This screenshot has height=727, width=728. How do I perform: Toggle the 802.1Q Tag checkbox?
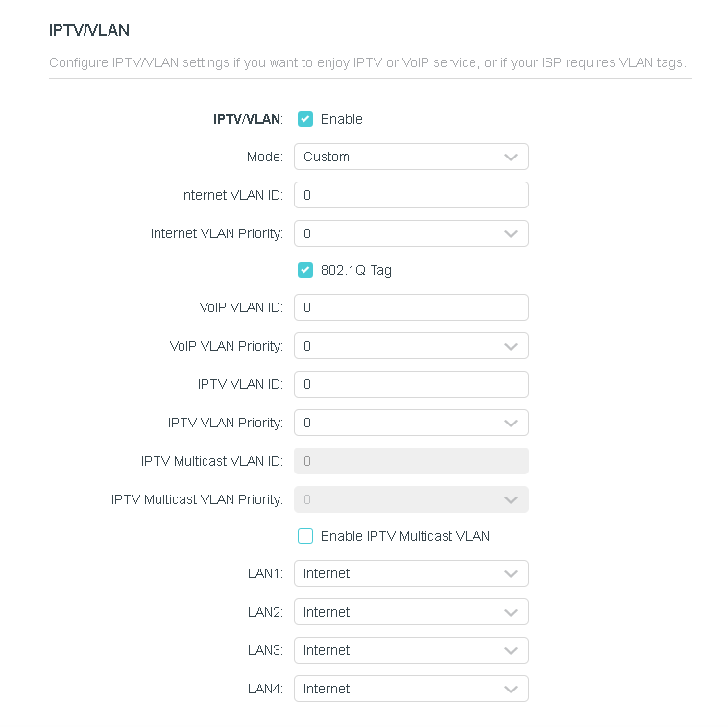point(305,270)
